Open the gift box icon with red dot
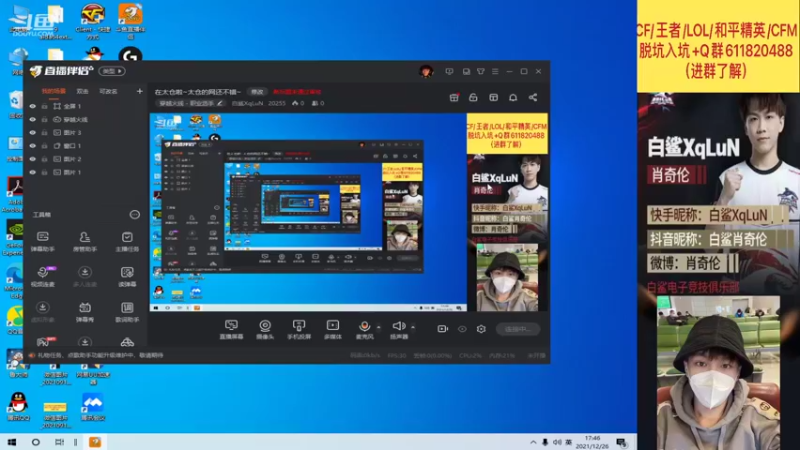Image resolution: width=800 pixels, height=450 pixels. 454,97
